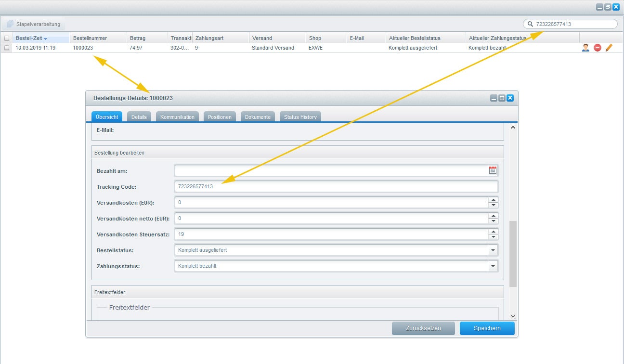Sort by Aktueller Bestellstatus column header
This screenshot has height=364, width=624.
click(x=426, y=38)
